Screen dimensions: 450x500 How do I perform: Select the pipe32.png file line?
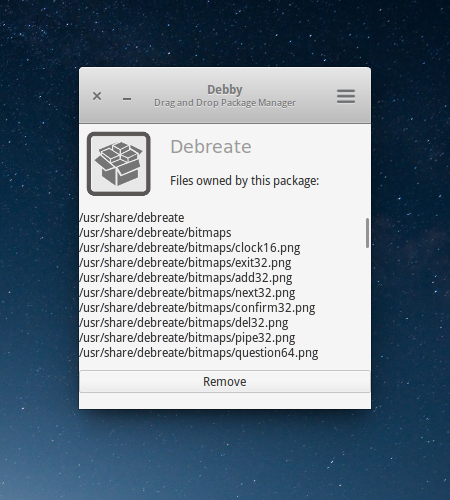[187, 338]
